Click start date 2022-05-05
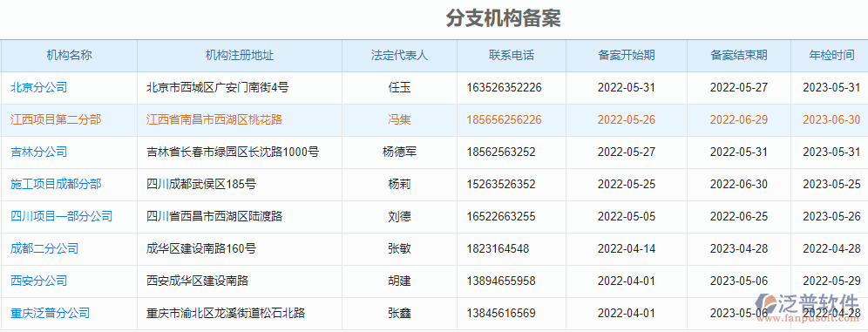The image size is (868, 332). (x=627, y=216)
